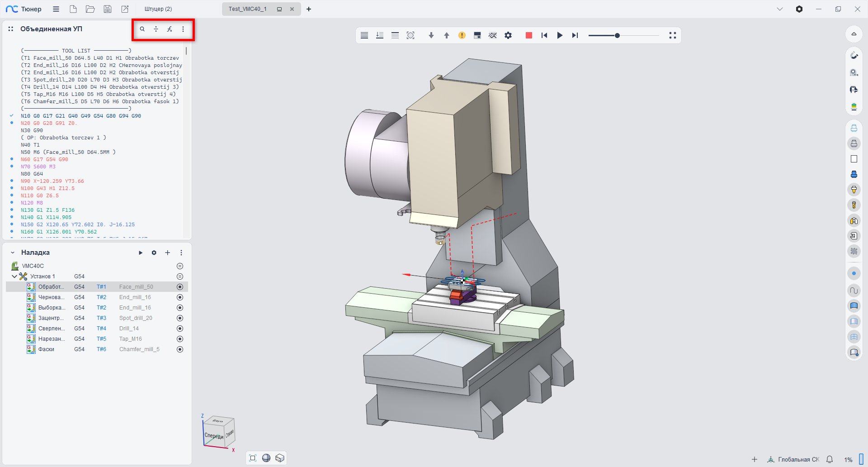
Task: Toggle visibility radio for Chamfer_mill_5 operation
Action: pyautogui.click(x=180, y=349)
